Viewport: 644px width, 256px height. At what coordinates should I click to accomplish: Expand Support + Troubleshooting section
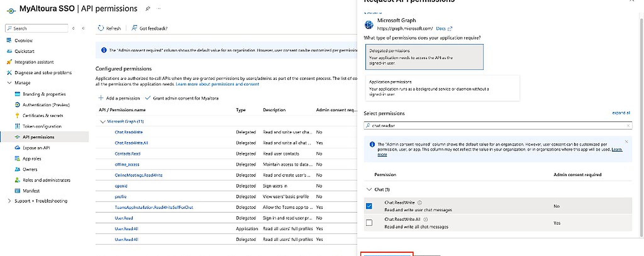9,201
